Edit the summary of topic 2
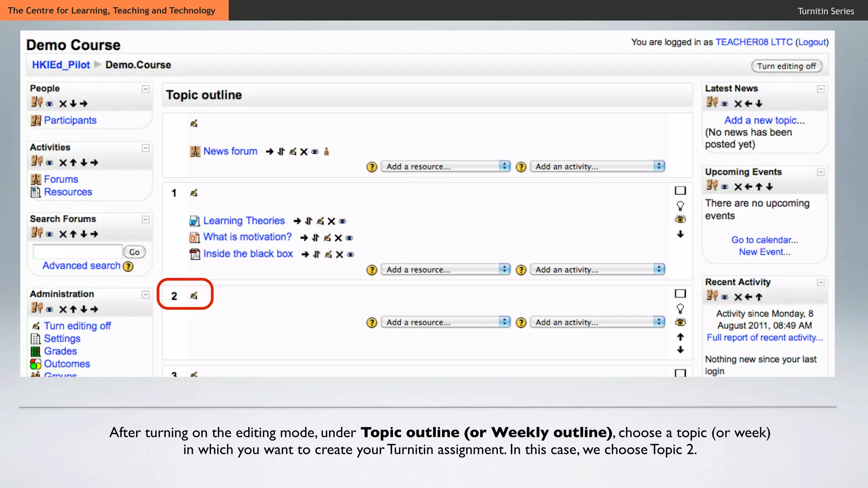 194,296
